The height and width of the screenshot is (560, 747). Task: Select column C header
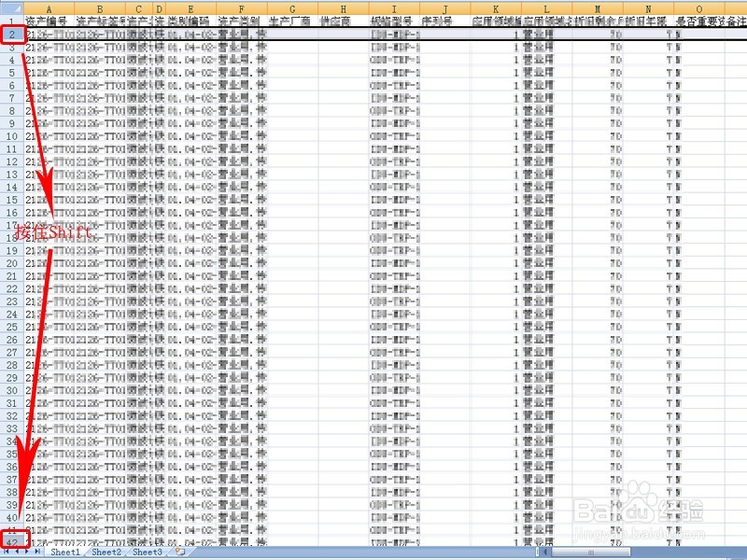pos(138,8)
